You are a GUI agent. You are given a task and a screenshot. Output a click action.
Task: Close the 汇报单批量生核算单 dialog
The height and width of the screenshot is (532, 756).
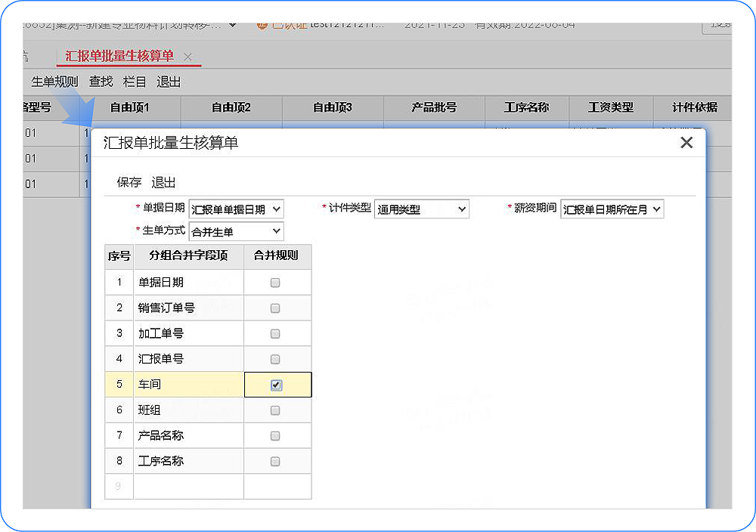click(686, 143)
